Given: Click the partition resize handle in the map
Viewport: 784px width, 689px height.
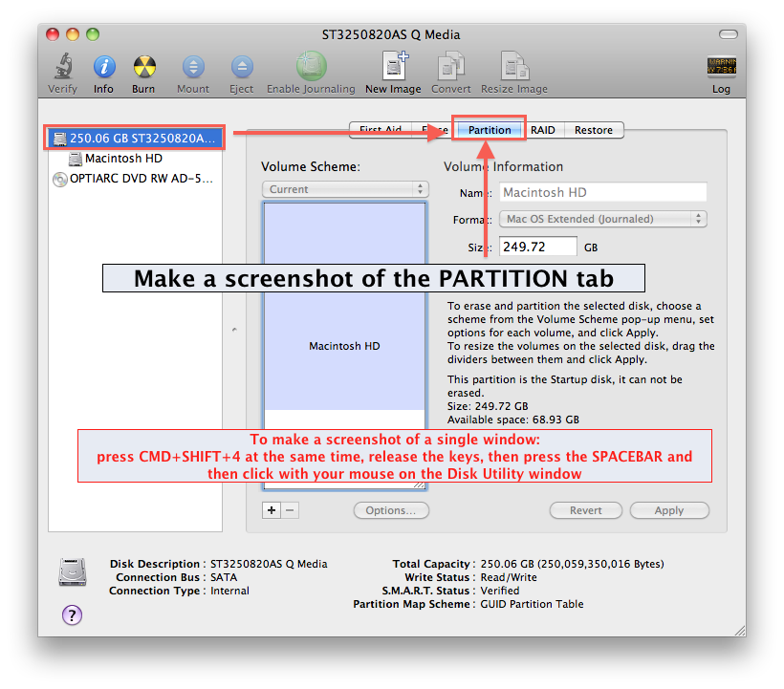Looking at the screenshot, I should click(419, 484).
